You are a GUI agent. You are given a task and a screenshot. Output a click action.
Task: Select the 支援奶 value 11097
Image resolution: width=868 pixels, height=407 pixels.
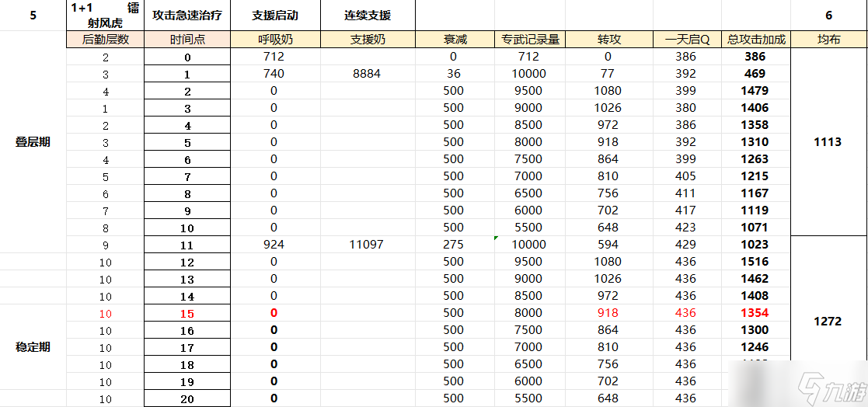pyautogui.click(x=367, y=245)
